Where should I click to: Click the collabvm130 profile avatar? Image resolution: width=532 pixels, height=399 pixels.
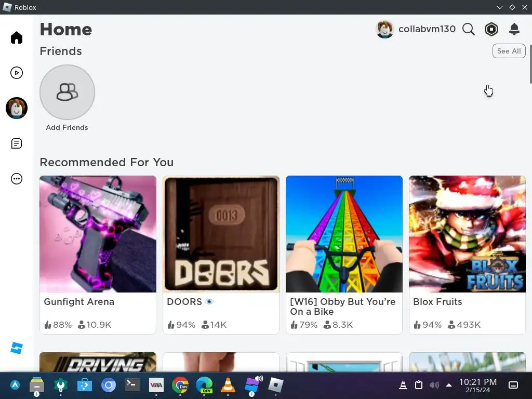(385, 29)
